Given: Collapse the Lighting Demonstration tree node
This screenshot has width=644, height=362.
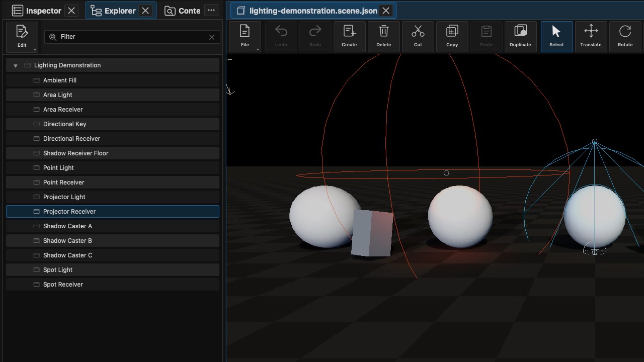Looking at the screenshot, I should (16, 65).
